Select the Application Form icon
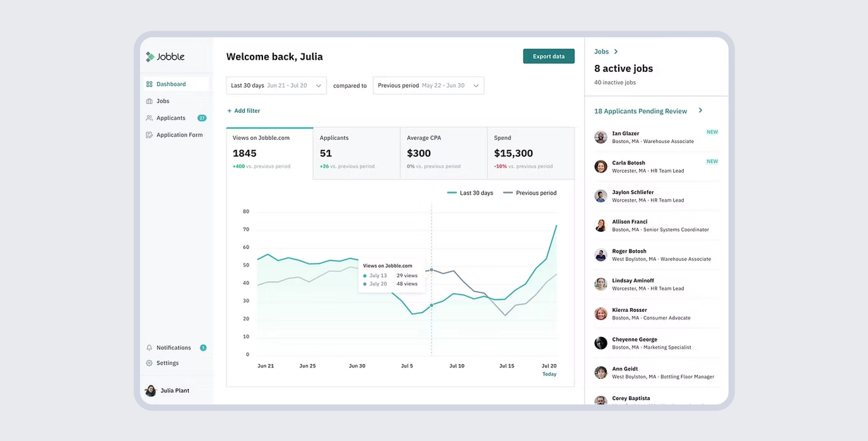 click(x=150, y=135)
